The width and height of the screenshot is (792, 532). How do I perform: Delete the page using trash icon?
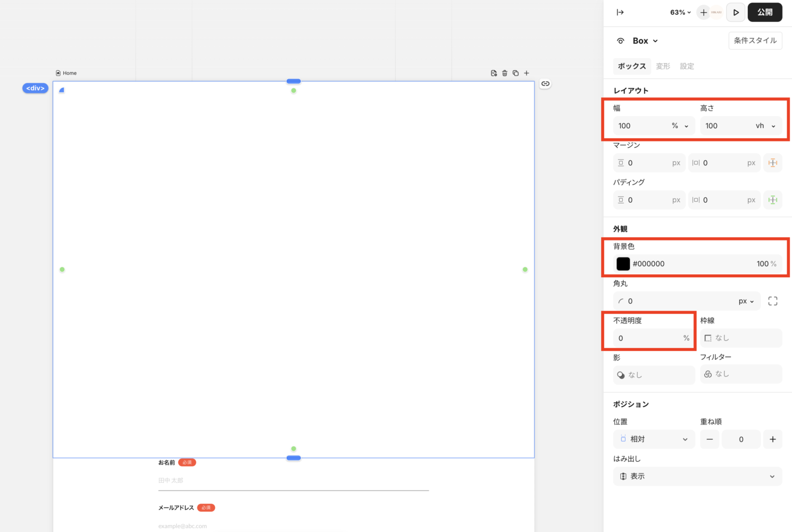click(505, 73)
